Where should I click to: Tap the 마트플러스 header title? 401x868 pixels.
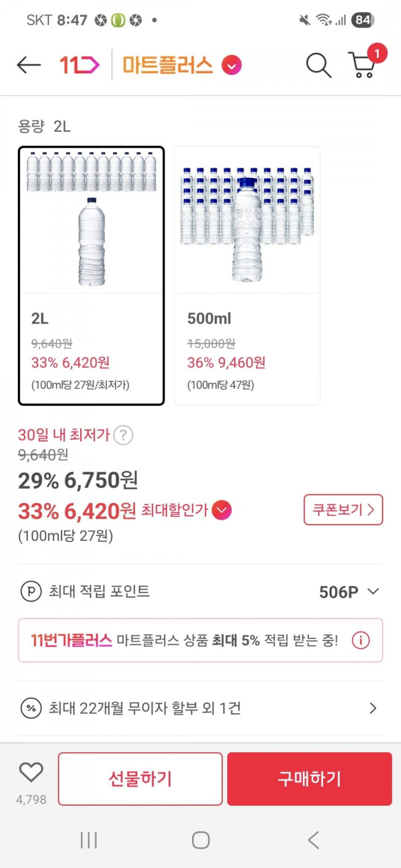(x=168, y=65)
